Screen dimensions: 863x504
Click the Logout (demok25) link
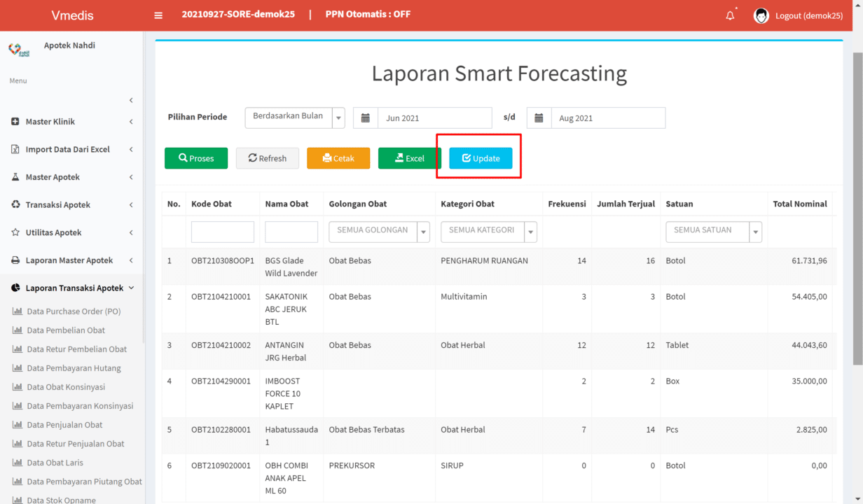pyautogui.click(x=809, y=15)
